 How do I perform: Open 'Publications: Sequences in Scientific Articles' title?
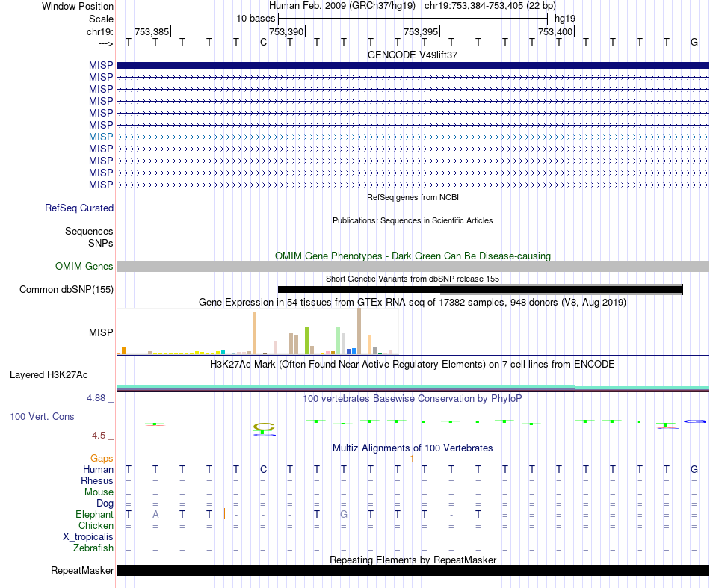(413, 220)
